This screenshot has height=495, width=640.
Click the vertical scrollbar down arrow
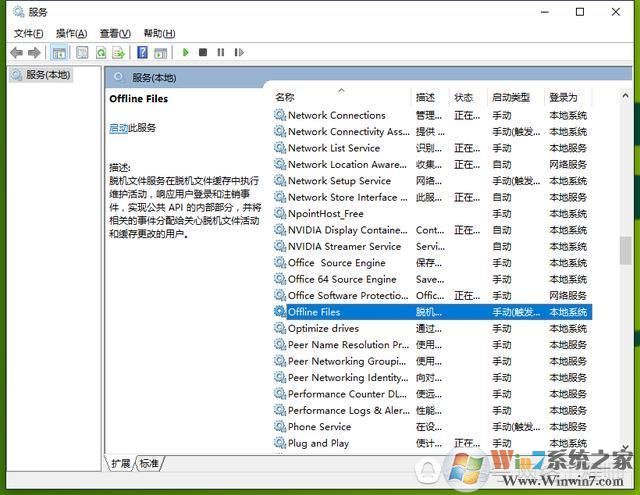[x=626, y=445]
